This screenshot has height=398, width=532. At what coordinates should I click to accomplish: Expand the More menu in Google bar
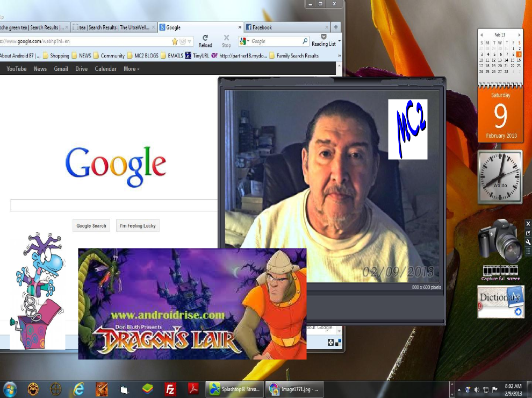[131, 69]
